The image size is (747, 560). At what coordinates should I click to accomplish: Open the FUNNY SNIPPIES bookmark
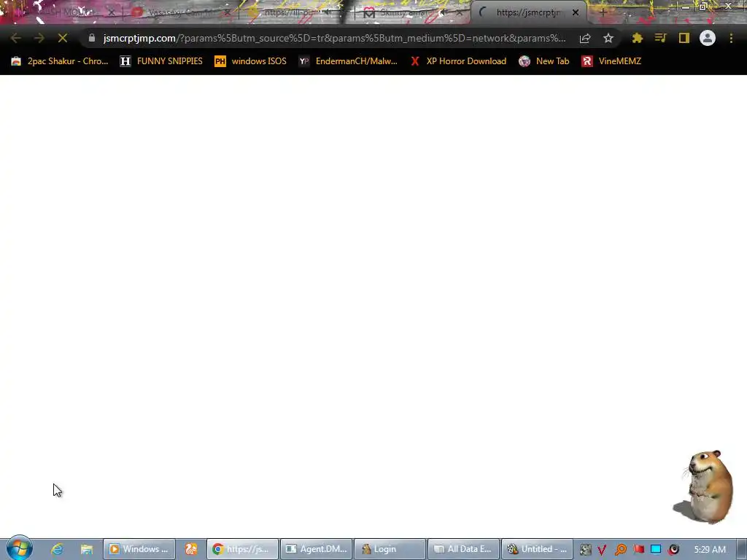pos(161,61)
